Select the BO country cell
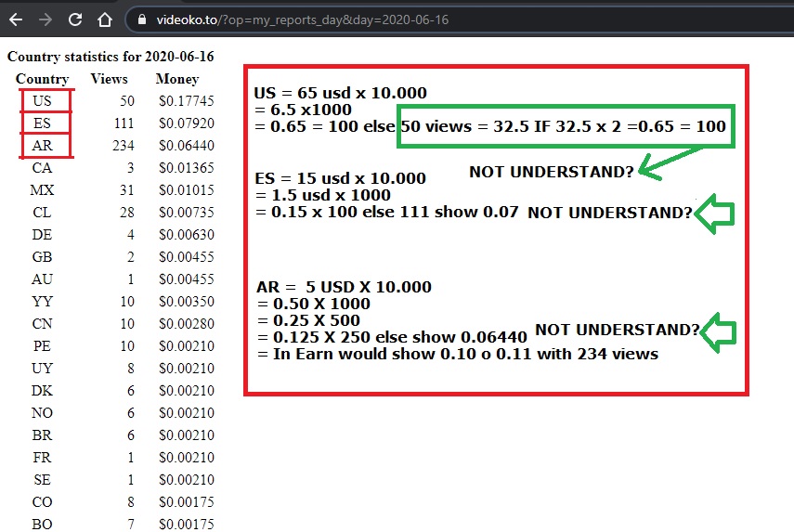This screenshot has width=794, height=532. coord(42,525)
